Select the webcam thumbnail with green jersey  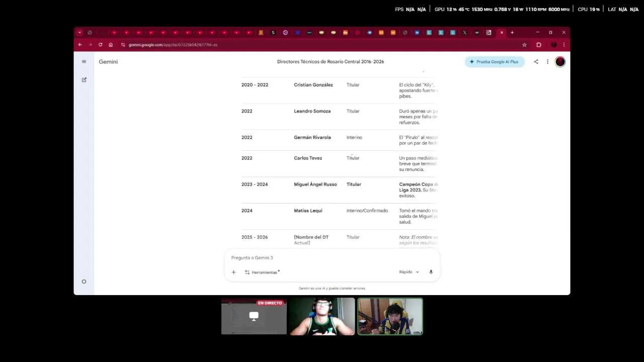point(322,316)
